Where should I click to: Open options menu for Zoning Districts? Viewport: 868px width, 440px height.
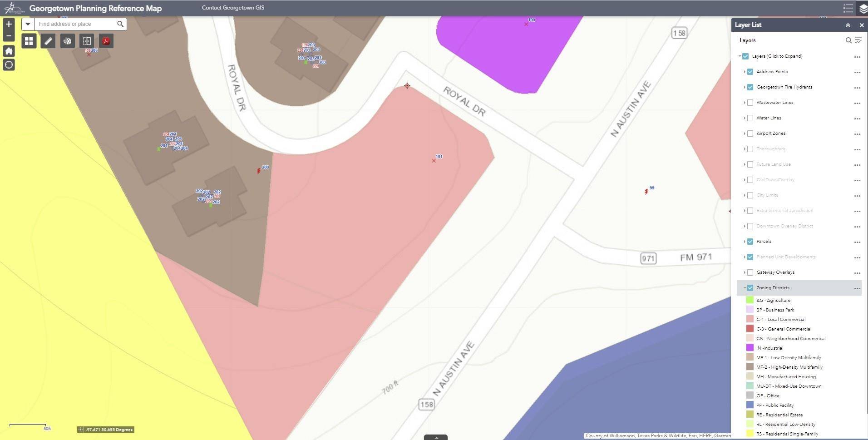(857, 288)
